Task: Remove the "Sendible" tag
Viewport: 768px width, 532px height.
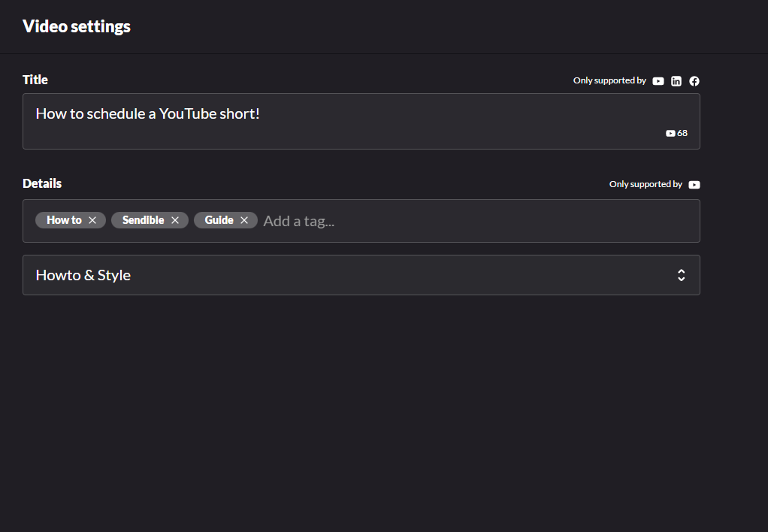Action: point(175,220)
